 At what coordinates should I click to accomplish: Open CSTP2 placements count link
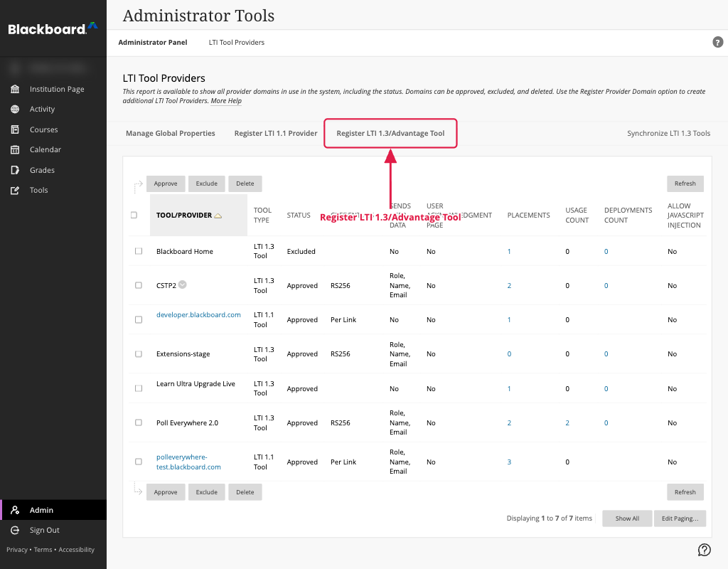(509, 286)
